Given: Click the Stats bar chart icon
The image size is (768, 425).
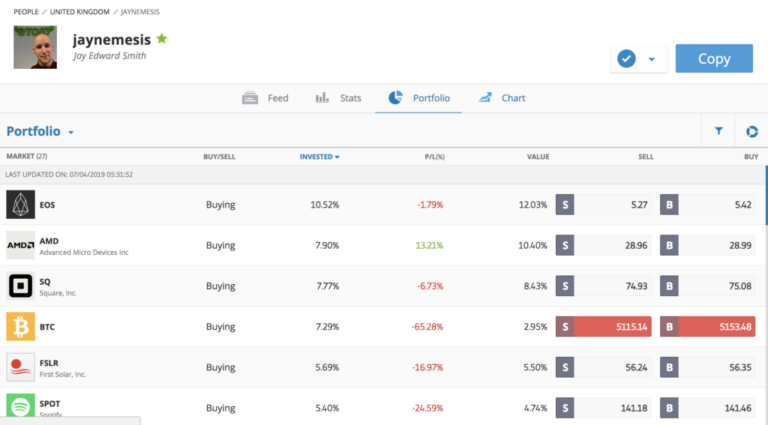Looking at the screenshot, I should click(322, 98).
